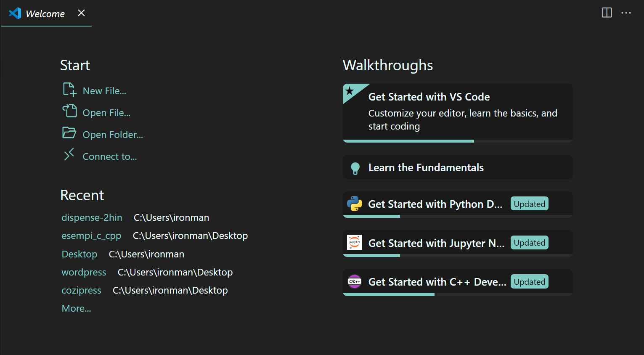
Task: Open recent folder Desktop
Action: click(80, 254)
